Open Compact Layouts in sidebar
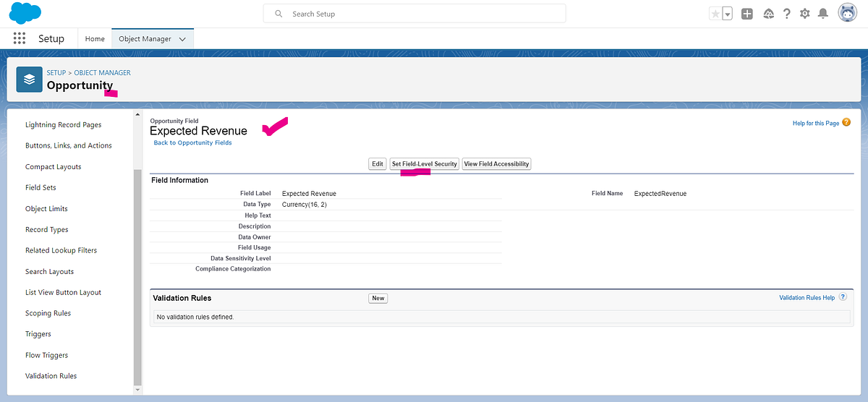 54,167
